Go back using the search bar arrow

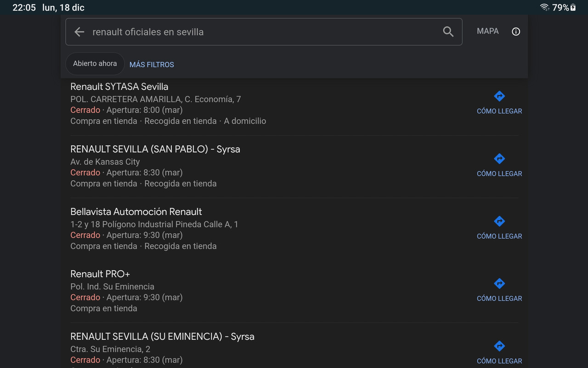(x=79, y=32)
